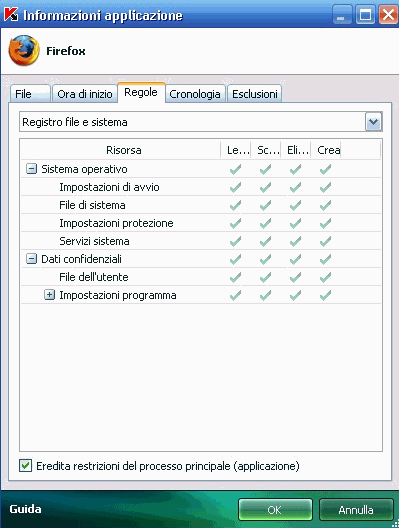
Task: Select the Ora di inizio tab
Action: pos(85,94)
